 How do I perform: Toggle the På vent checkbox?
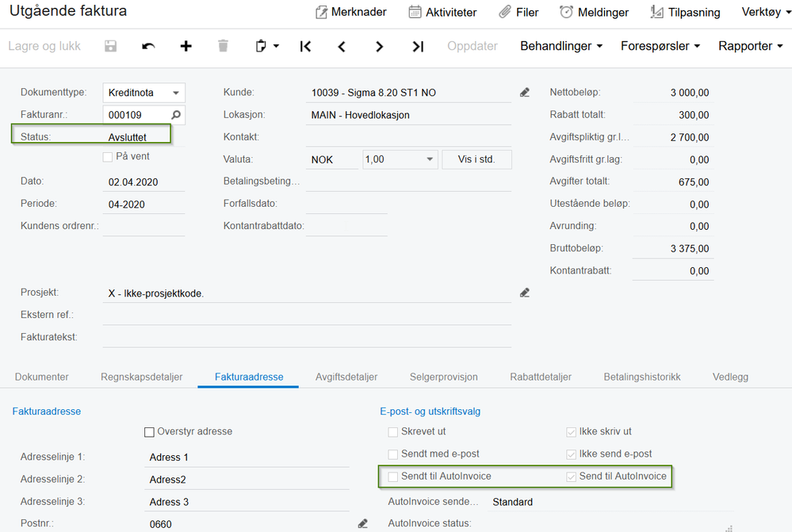click(x=108, y=157)
